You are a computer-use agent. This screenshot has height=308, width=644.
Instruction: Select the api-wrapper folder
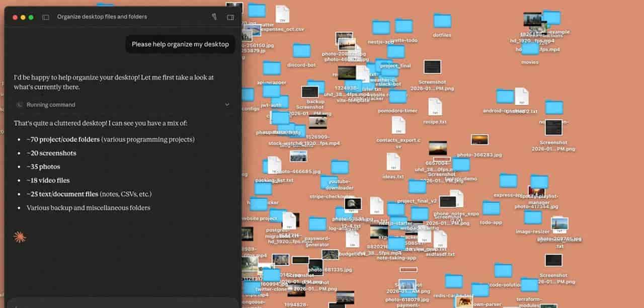[x=272, y=68]
